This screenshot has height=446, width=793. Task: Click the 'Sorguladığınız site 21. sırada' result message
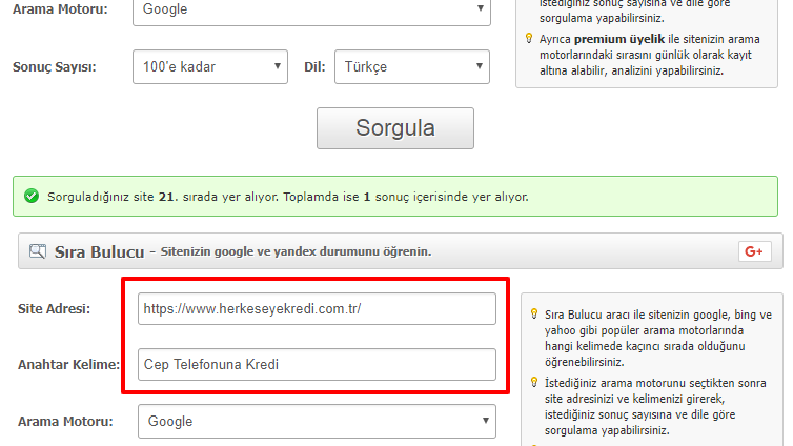(288, 197)
